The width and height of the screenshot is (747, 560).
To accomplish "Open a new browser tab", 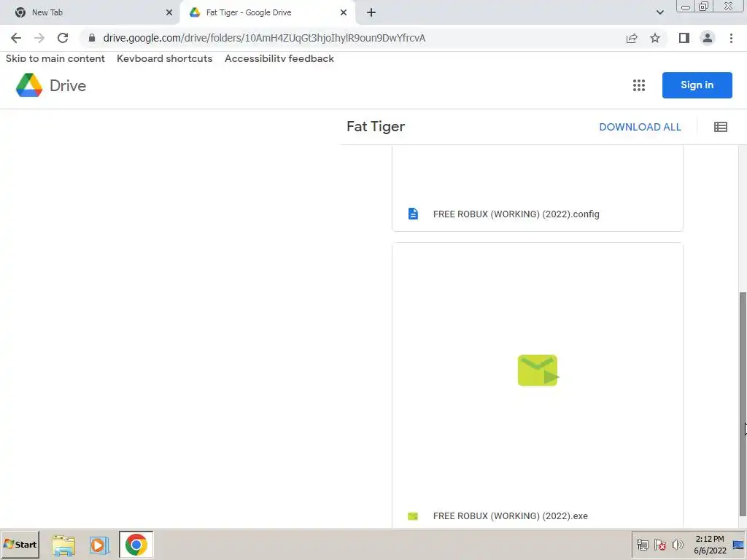I will click(371, 12).
